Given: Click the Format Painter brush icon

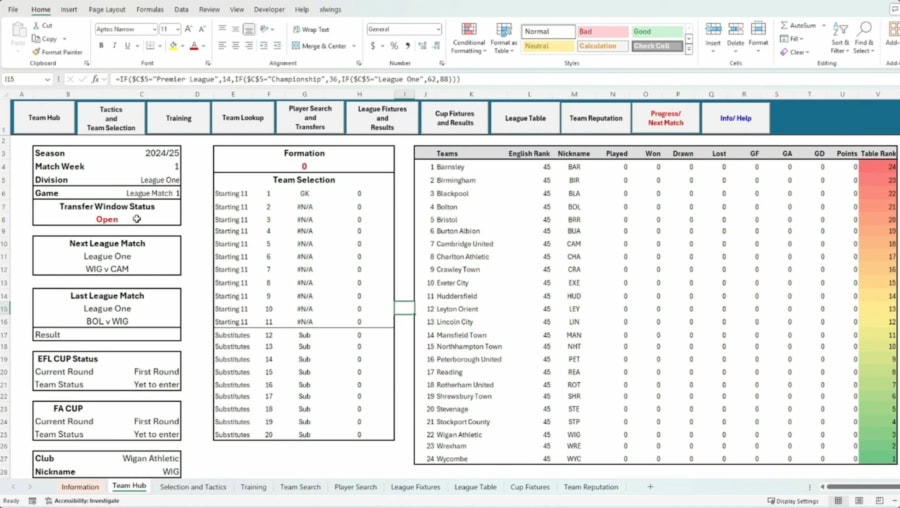Looking at the screenshot, I should tap(36, 52).
